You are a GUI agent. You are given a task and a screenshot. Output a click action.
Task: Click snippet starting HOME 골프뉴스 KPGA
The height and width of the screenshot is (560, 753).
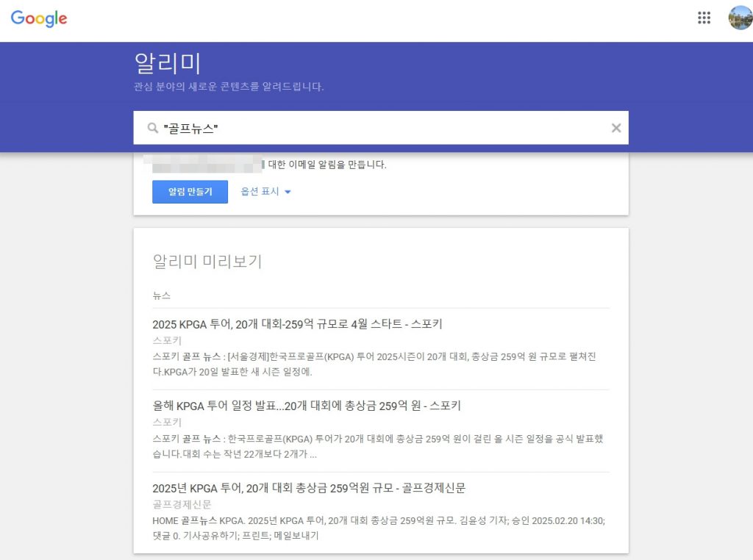(x=379, y=528)
